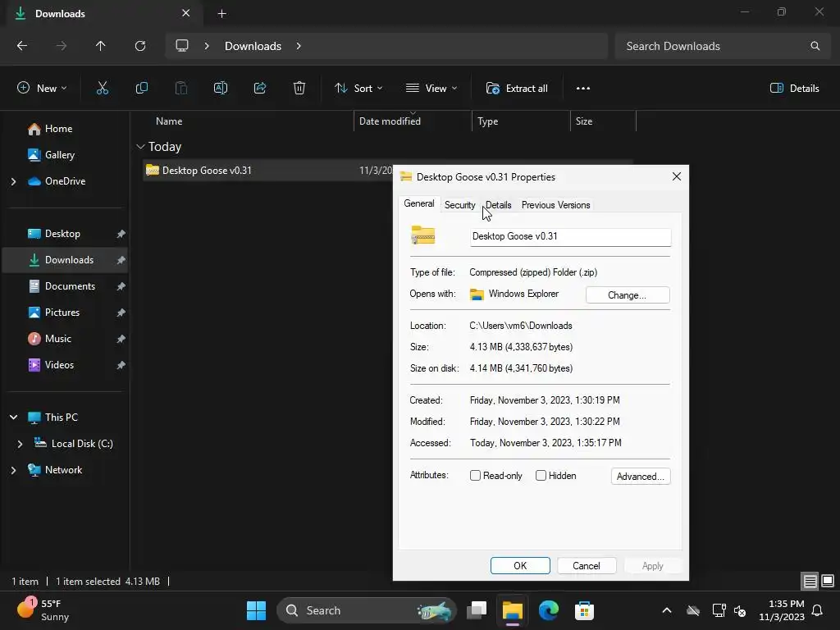Click the file name field in Properties
840x630 pixels.
[x=571, y=237]
